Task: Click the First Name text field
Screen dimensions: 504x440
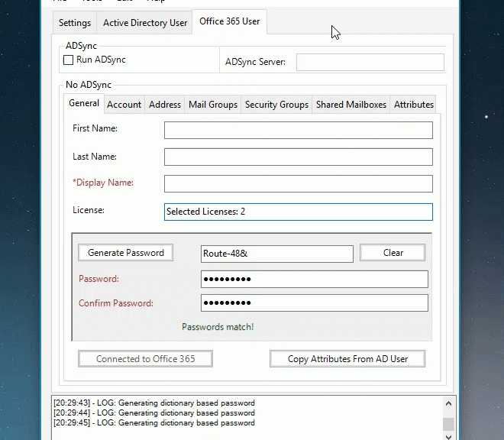Action: coord(299,131)
